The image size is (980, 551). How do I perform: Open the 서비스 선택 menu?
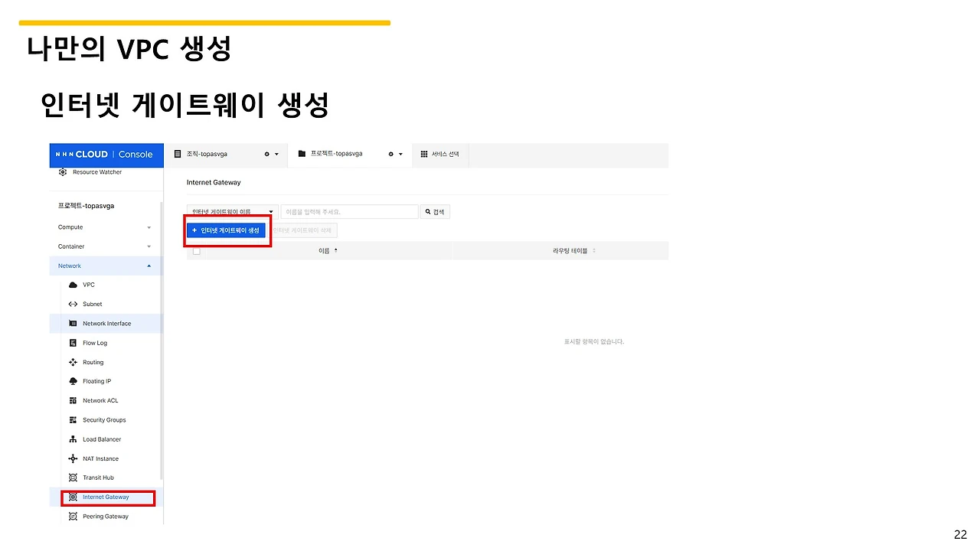coord(440,153)
